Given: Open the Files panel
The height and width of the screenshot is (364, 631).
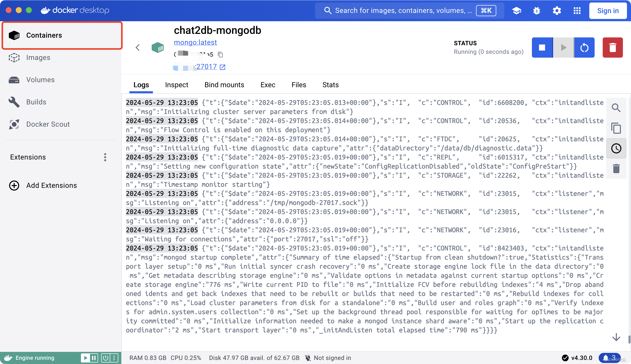Looking at the screenshot, I should pyautogui.click(x=299, y=85).
